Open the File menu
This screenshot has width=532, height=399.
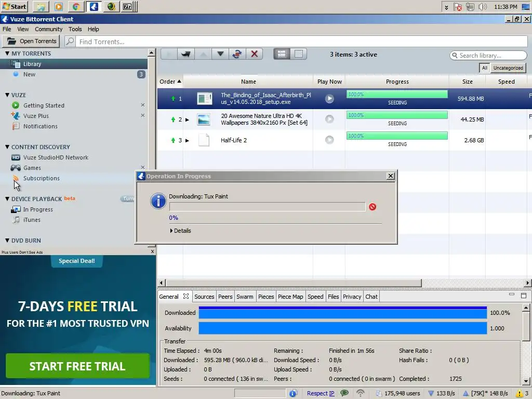click(x=7, y=29)
